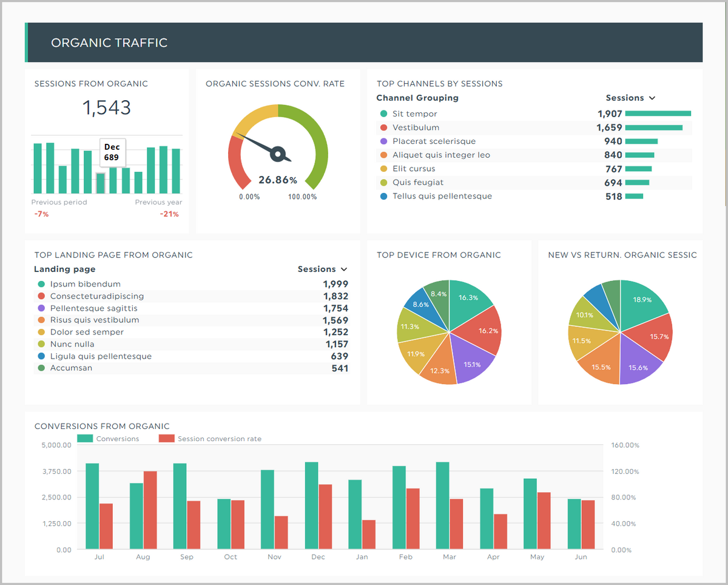Expand the Channel Grouping column header
The width and height of the screenshot is (728, 585).
pyautogui.click(x=417, y=98)
